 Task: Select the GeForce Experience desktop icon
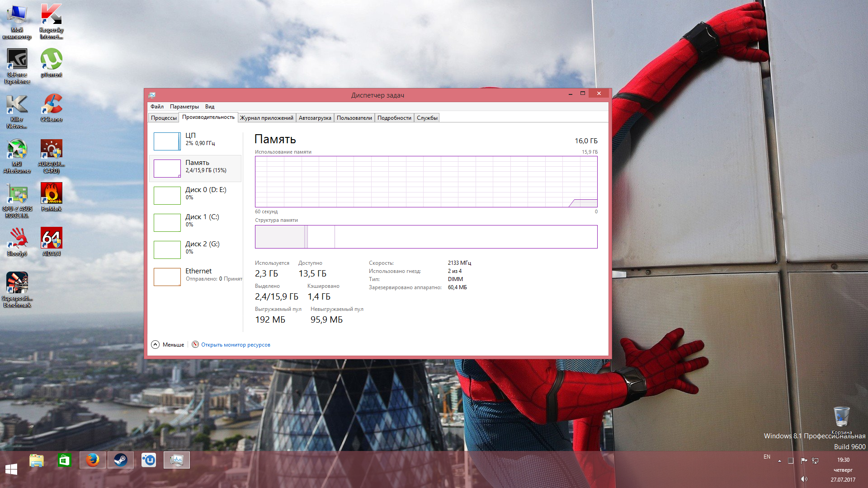click(17, 66)
